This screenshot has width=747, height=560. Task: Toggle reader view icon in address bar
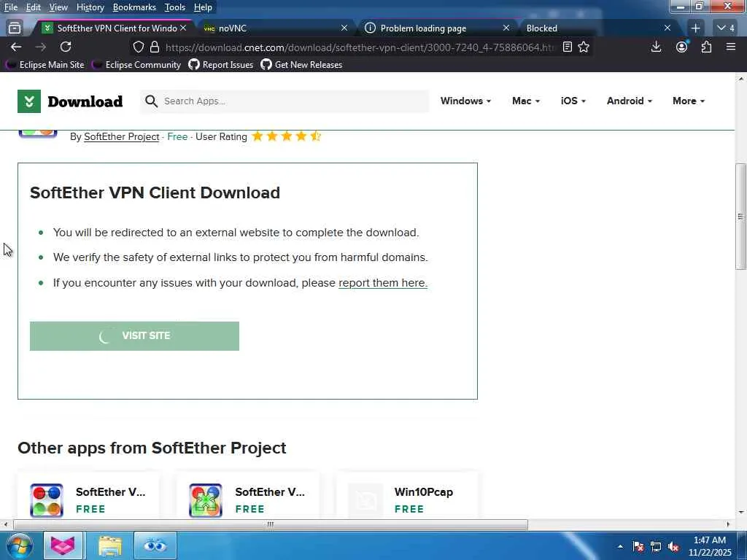tap(568, 47)
